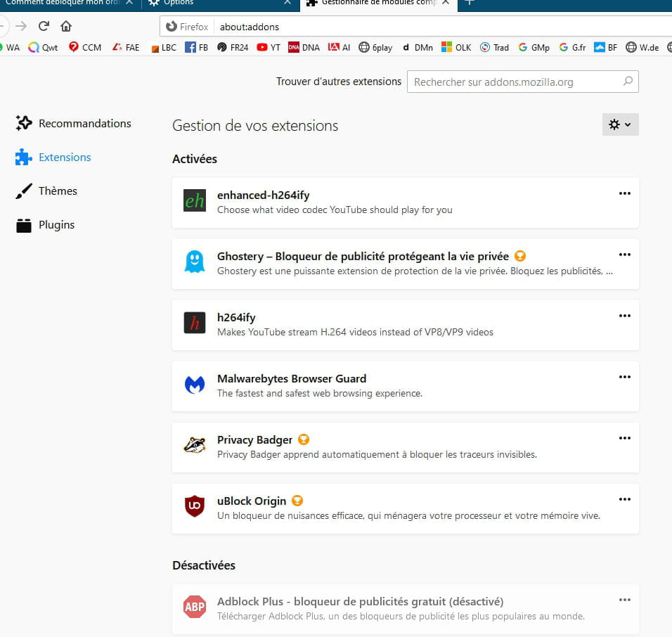Open more options for uBlock Origin
This screenshot has height=637, width=672.
(624, 499)
